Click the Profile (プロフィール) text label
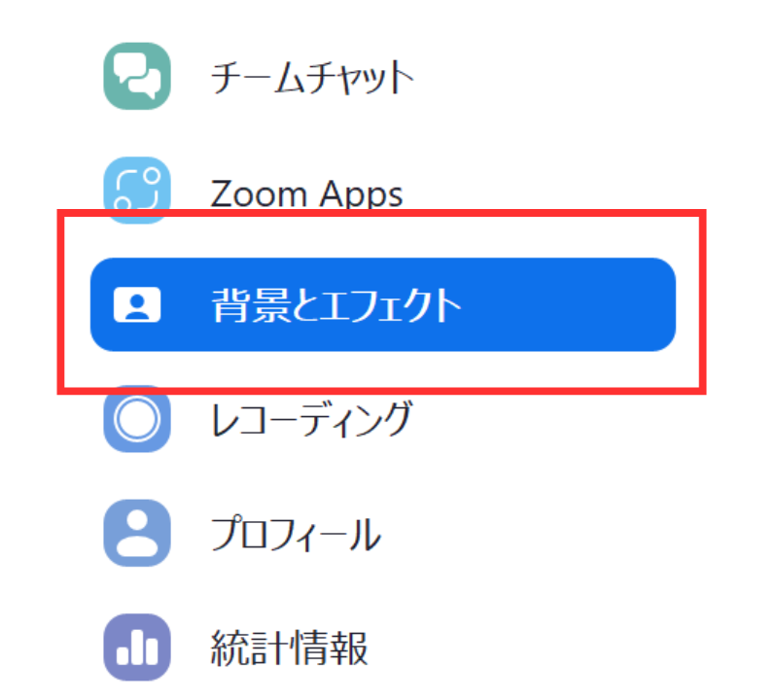Viewport: 777px width, 700px height. pos(296,534)
